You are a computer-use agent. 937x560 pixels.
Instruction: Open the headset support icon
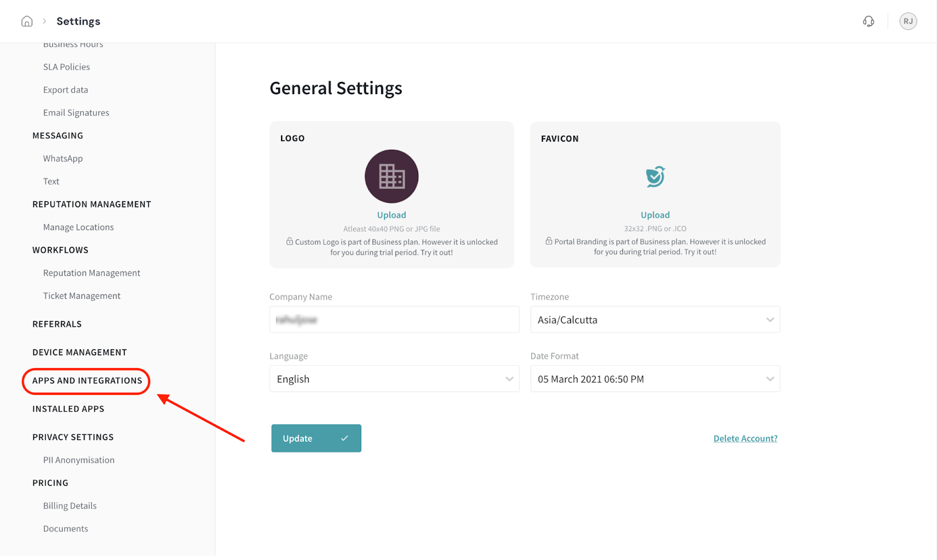[x=868, y=22]
